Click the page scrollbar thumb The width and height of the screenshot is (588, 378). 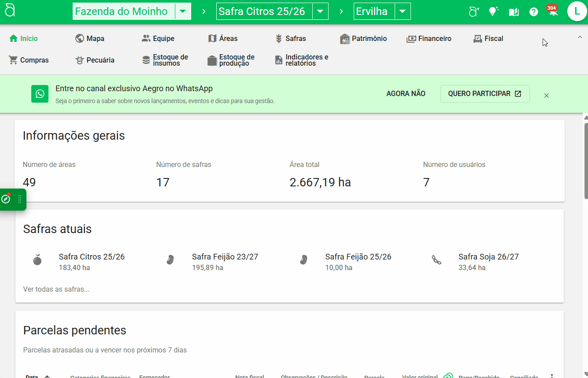[x=585, y=160]
